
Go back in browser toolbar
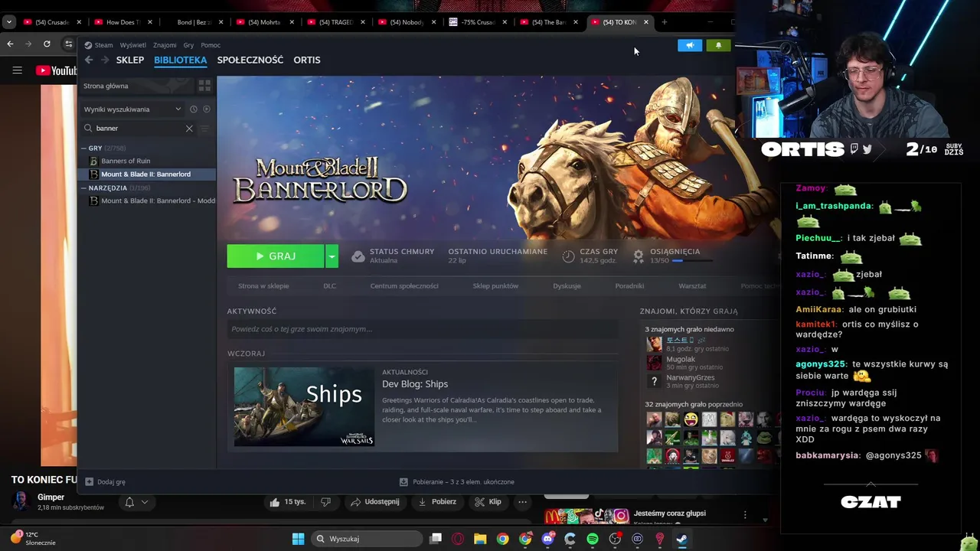pyautogui.click(x=10, y=44)
